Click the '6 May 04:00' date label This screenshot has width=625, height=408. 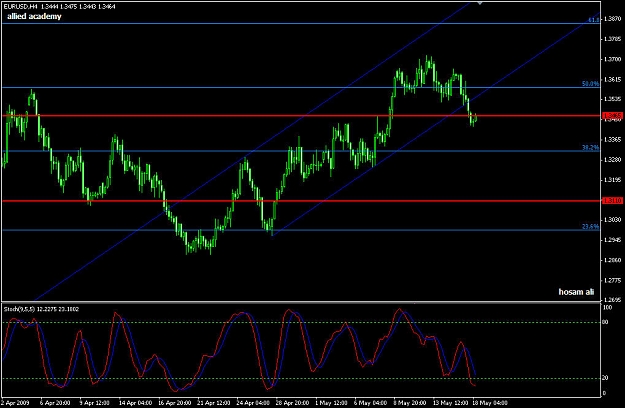click(x=370, y=403)
